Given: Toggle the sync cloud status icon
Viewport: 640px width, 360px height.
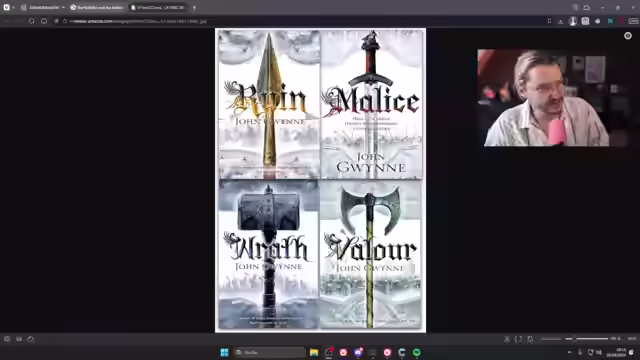Looking at the screenshot, I should pos(31,339).
